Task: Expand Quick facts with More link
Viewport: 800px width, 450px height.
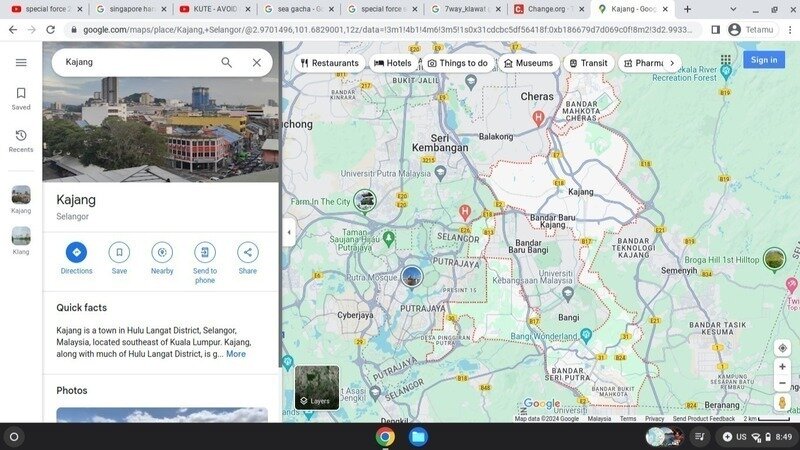Action: coord(236,354)
